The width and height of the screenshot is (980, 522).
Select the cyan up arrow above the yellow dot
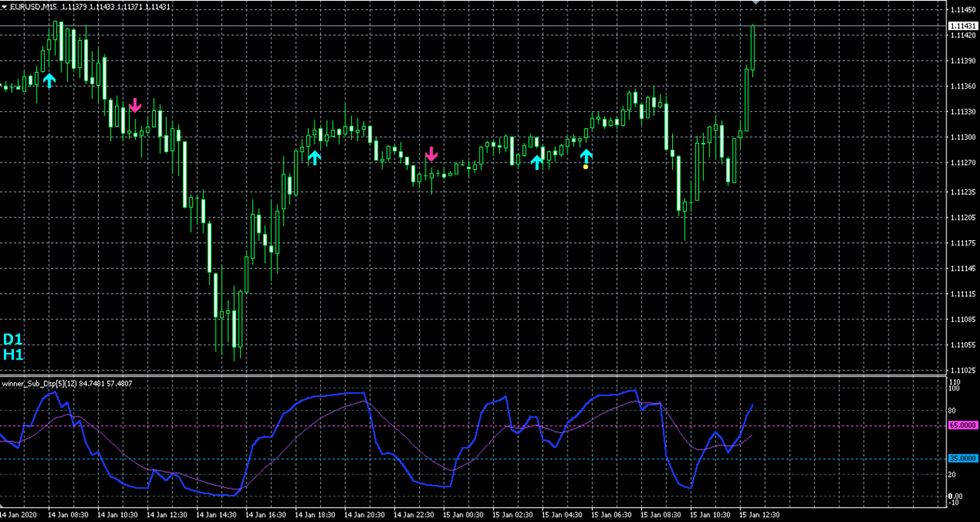click(x=586, y=155)
